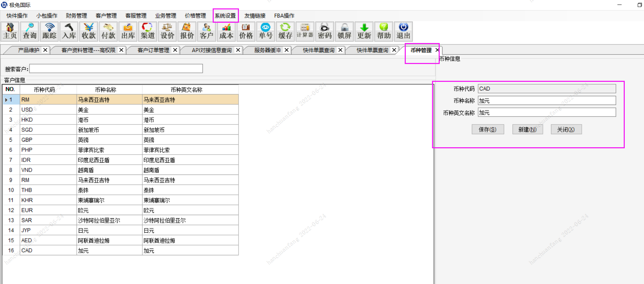Open the 出库 outbound toolbar icon
644x284 pixels.
point(128,31)
